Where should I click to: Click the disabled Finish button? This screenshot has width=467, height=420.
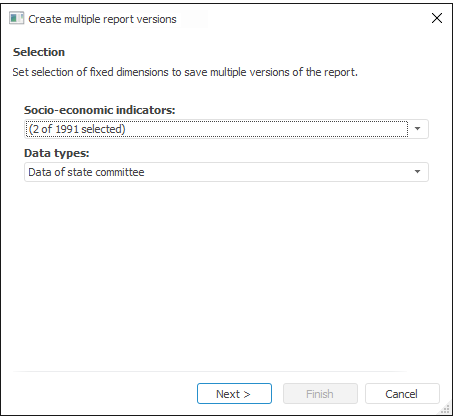(320, 394)
